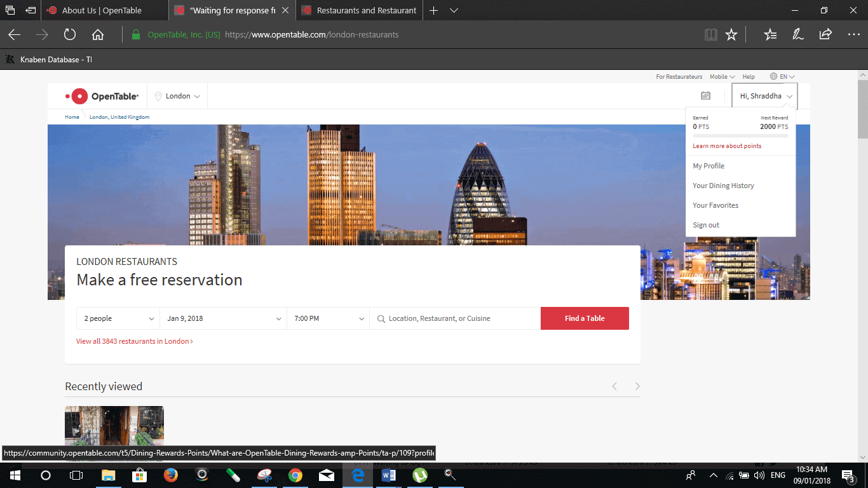The width and height of the screenshot is (868, 488).
Task: Switch to Restaurants and Restaurant tab
Action: [360, 10]
